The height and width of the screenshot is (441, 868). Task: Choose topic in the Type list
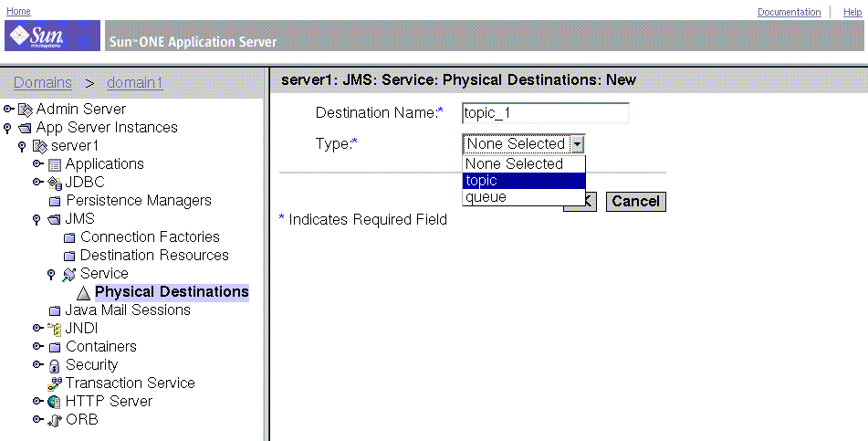click(x=524, y=181)
